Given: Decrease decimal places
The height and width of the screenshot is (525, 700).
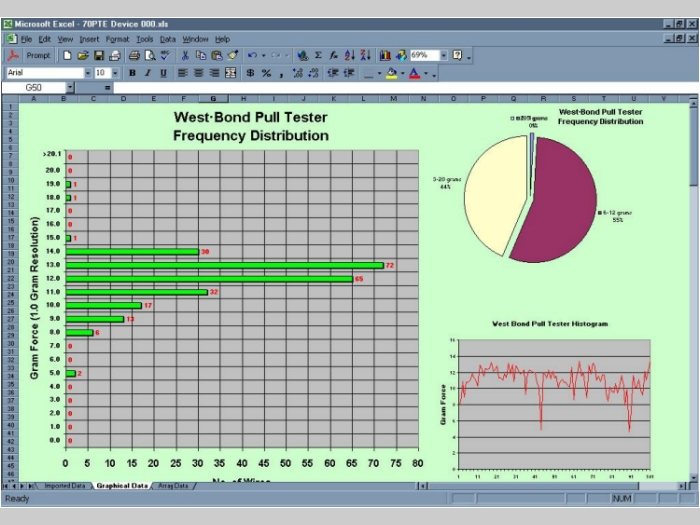Looking at the screenshot, I should [x=313, y=73].
